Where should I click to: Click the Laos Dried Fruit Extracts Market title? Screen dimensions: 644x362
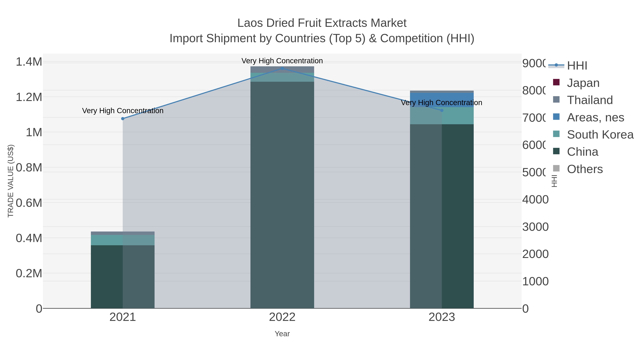[322, 23]
